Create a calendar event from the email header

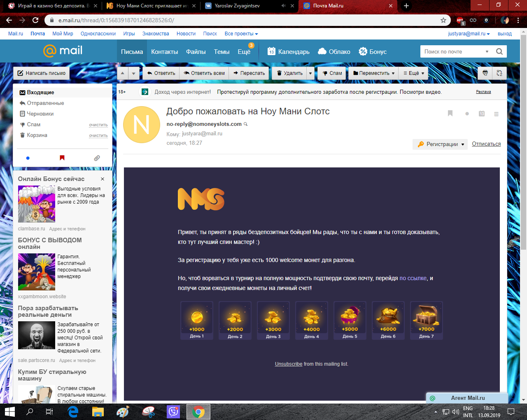pyautogui.click(x=482, y=114)
